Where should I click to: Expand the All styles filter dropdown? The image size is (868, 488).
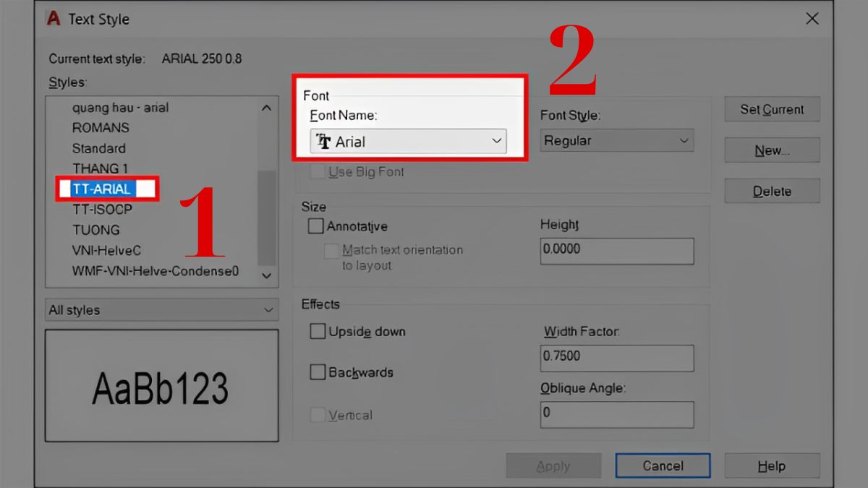162,310
